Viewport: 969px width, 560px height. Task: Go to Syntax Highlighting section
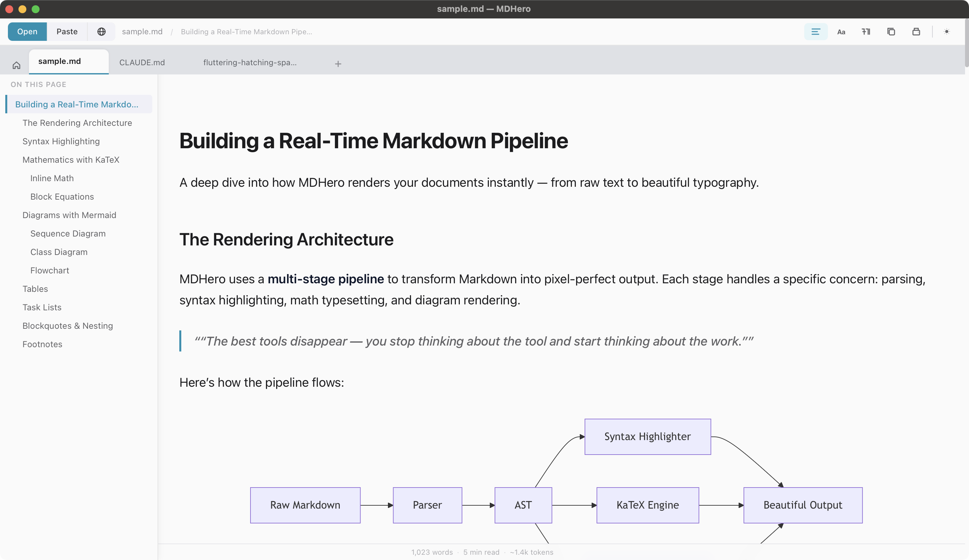pos(61,141)
